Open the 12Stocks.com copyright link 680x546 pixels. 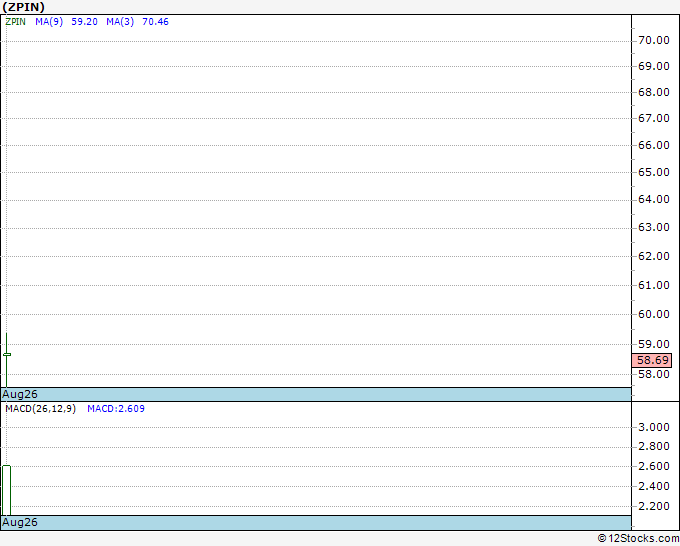[638, 539]
